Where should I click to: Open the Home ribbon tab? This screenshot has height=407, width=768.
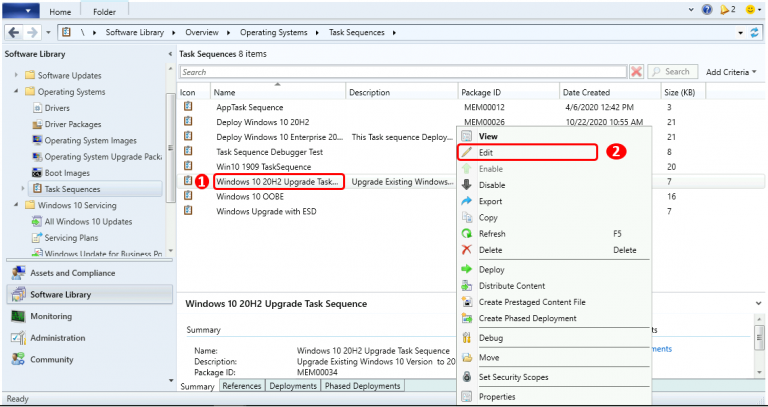pyautogui.click(x=60, y=11)
